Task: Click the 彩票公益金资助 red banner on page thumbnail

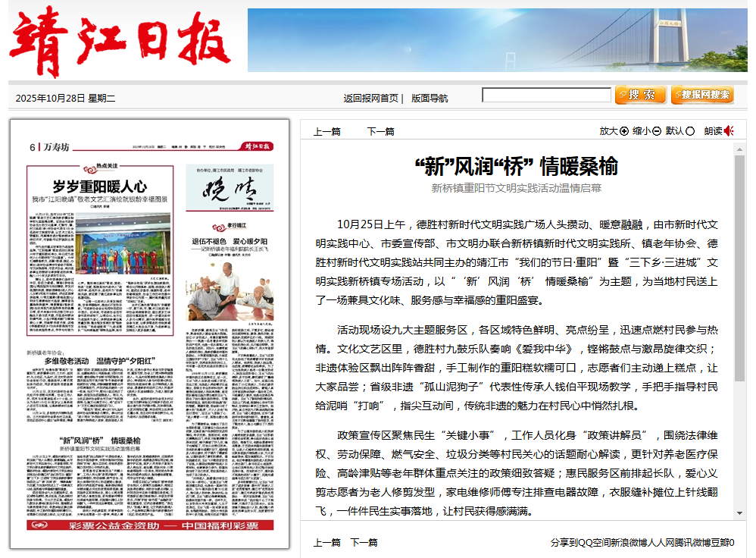Action: [x=150, y=526]
